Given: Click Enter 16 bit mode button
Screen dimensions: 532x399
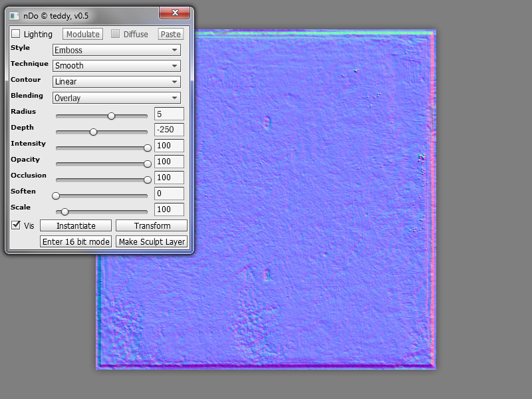Looking at the screenshot, I should [76, 241].
